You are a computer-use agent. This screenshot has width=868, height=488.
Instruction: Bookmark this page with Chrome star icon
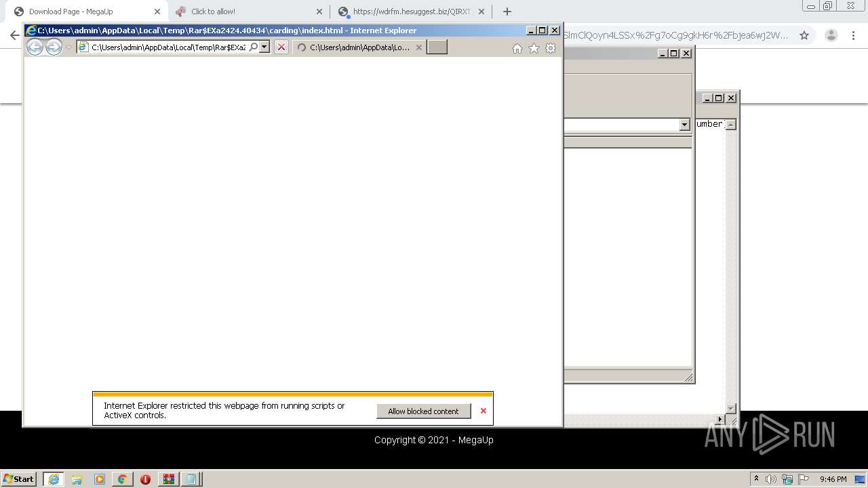(x=804, y=35)
